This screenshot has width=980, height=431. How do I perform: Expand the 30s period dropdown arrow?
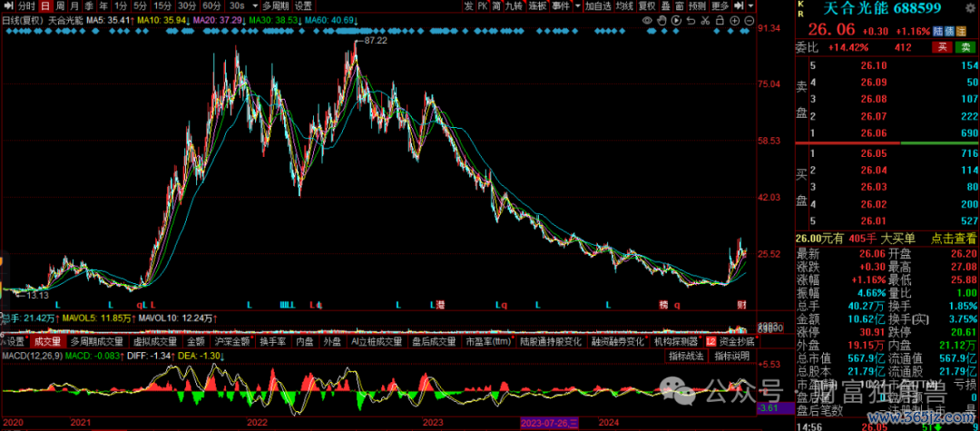(254, 6)
